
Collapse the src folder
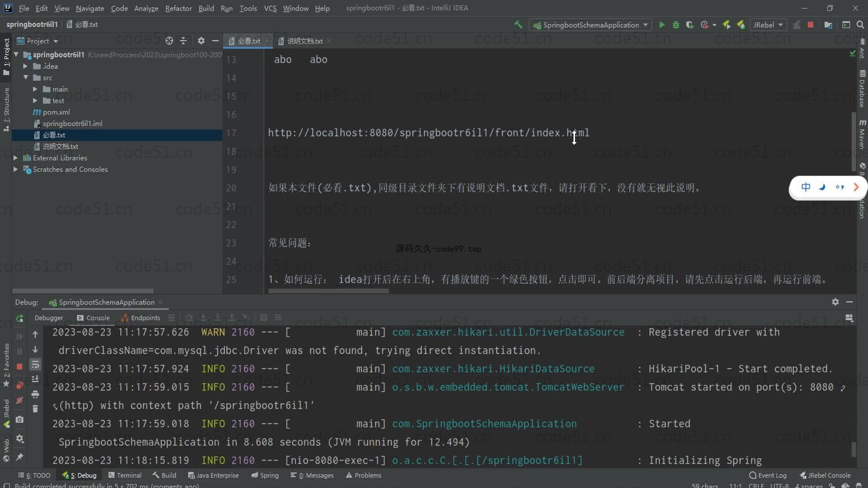coord(26,78)
